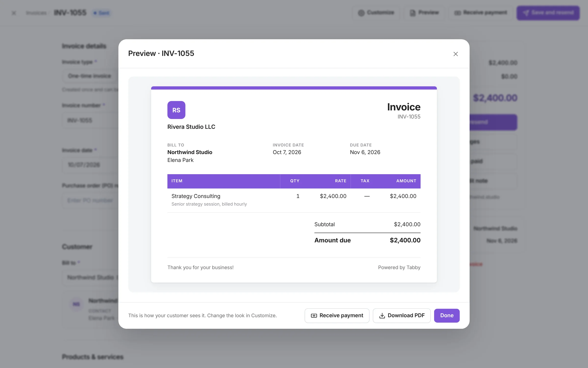Screen dimensions: 588x368
Task: Click the RATE column header
Action: pos(341,181)
